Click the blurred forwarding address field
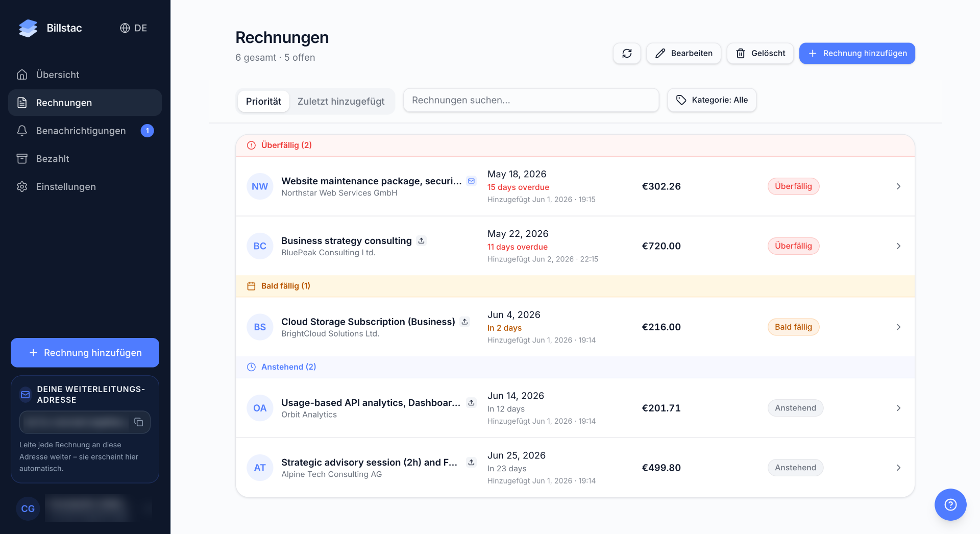This screenshot has height=534, width=980. [85, 422]
